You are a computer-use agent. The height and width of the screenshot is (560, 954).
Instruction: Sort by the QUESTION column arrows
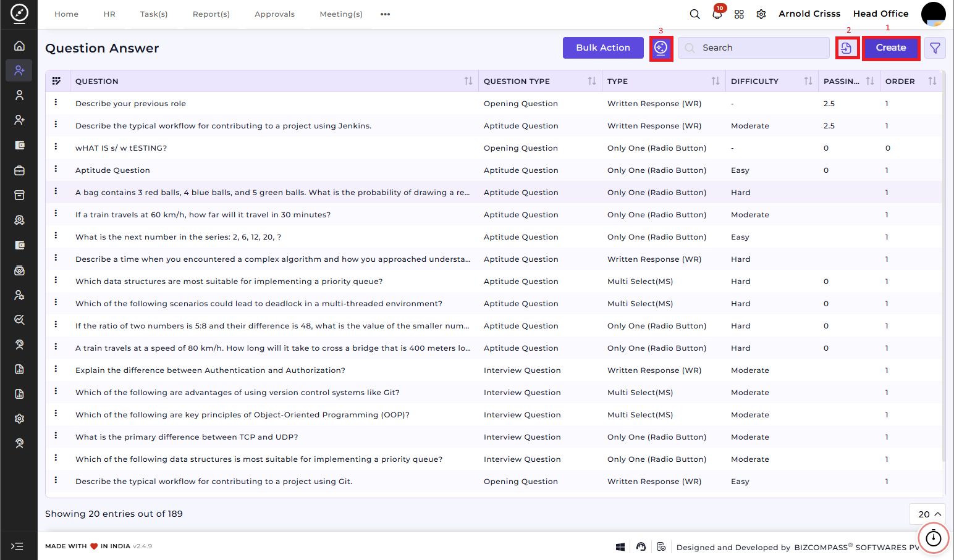[468, 81]
